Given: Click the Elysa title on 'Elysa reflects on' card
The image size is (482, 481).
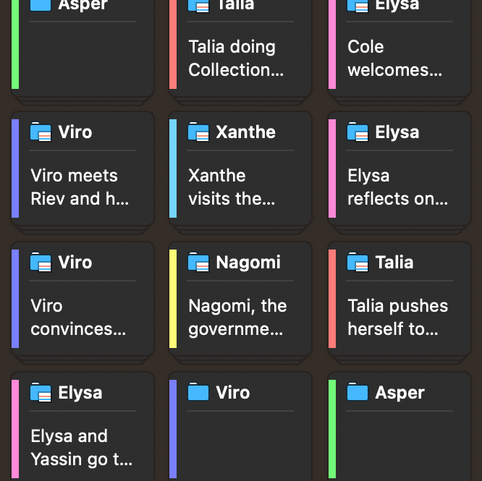Looking at the screenshot, I should (397, 132).
